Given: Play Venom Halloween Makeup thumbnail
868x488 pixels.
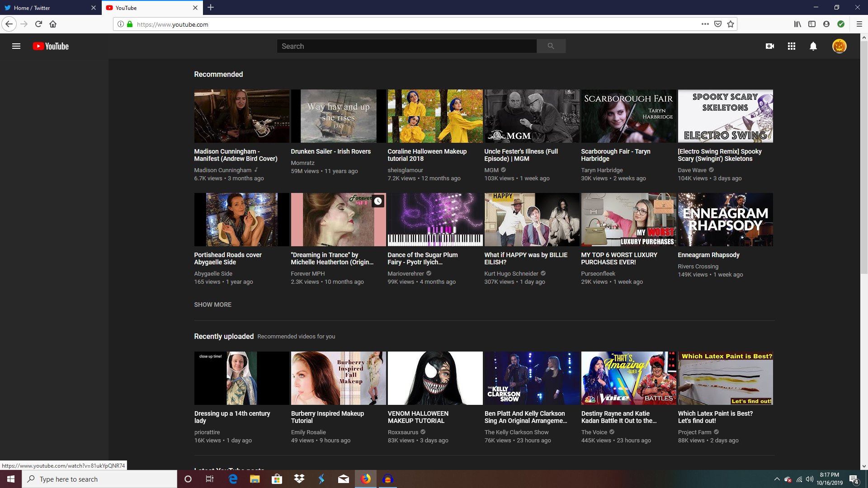Looking at the screenshot, I should (x=435, y=378).
